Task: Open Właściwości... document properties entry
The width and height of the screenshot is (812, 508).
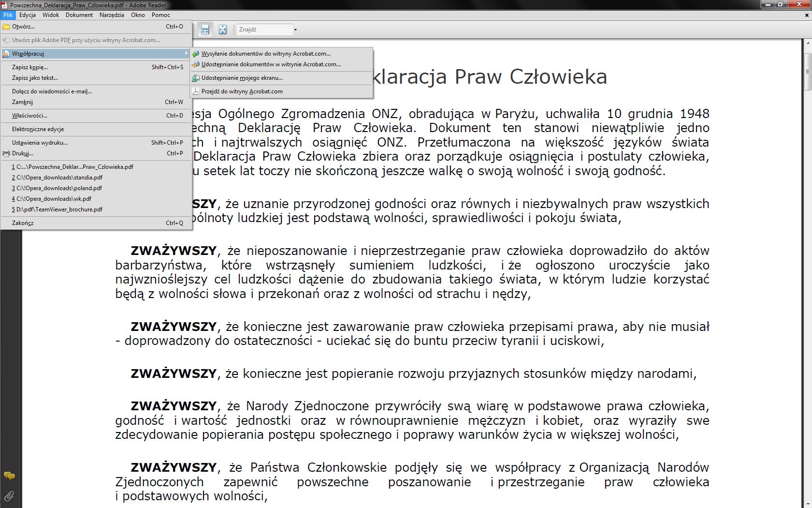Action: 96,116
